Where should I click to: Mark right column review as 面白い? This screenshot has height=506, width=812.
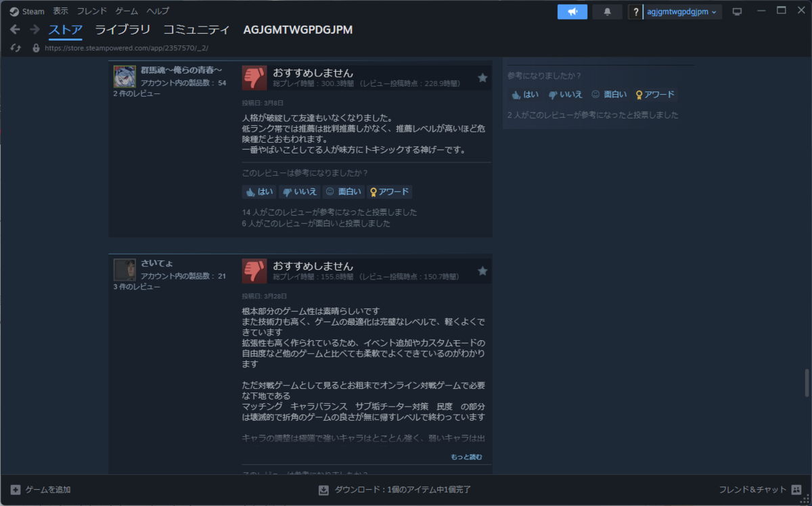tap(609, 94)
